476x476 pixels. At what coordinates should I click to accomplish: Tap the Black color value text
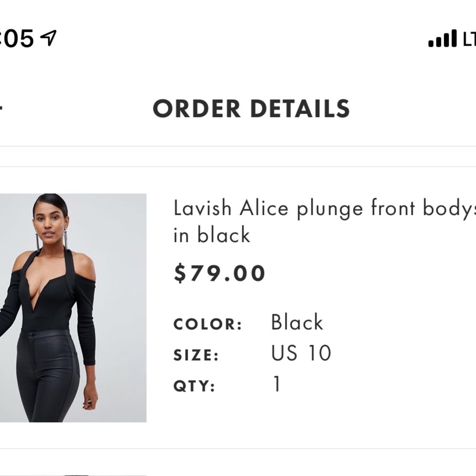coord(296,322)
